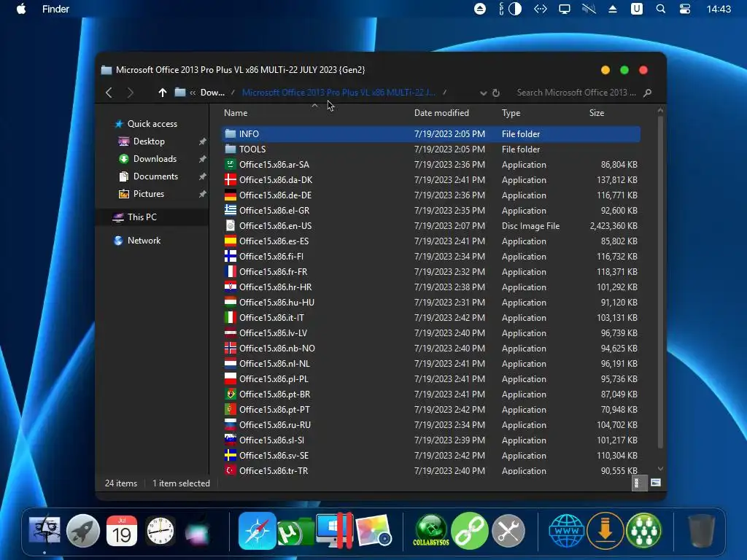747x560 pixels.
Task: Click the Saudi flag icon for Office15.x86.ar-SA
Action: tap(231, 164)
